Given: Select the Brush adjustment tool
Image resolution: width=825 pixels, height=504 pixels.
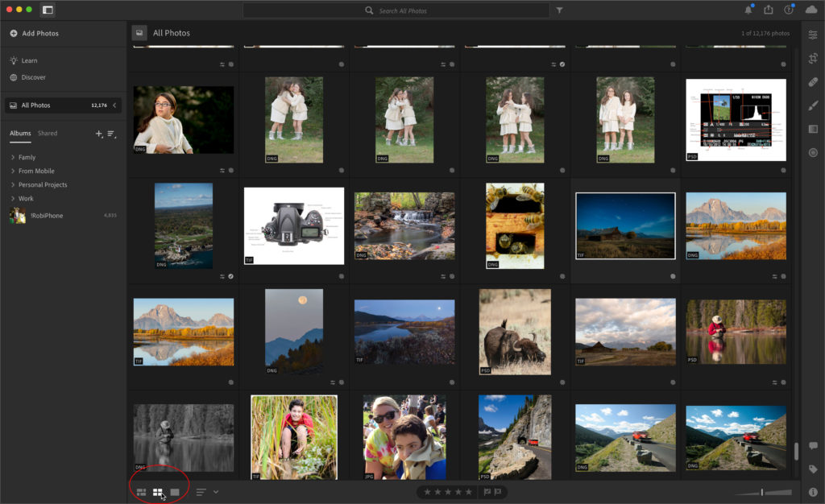Looking at the screenshot, I should pyautogui.click(x=813, y=105).
